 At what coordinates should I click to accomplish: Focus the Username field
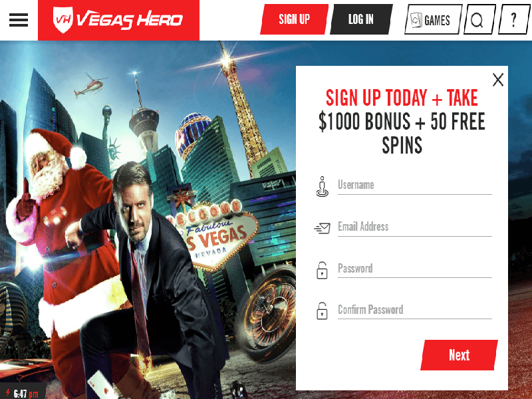[x=414, y=186]
